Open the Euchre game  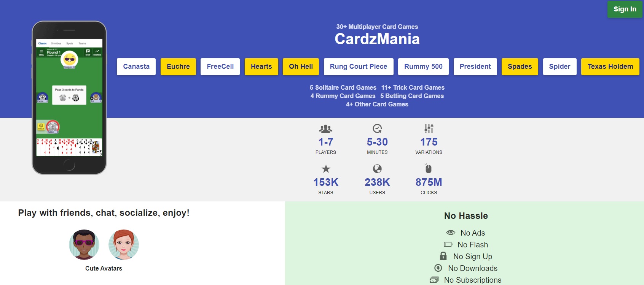tap(178, 66)
